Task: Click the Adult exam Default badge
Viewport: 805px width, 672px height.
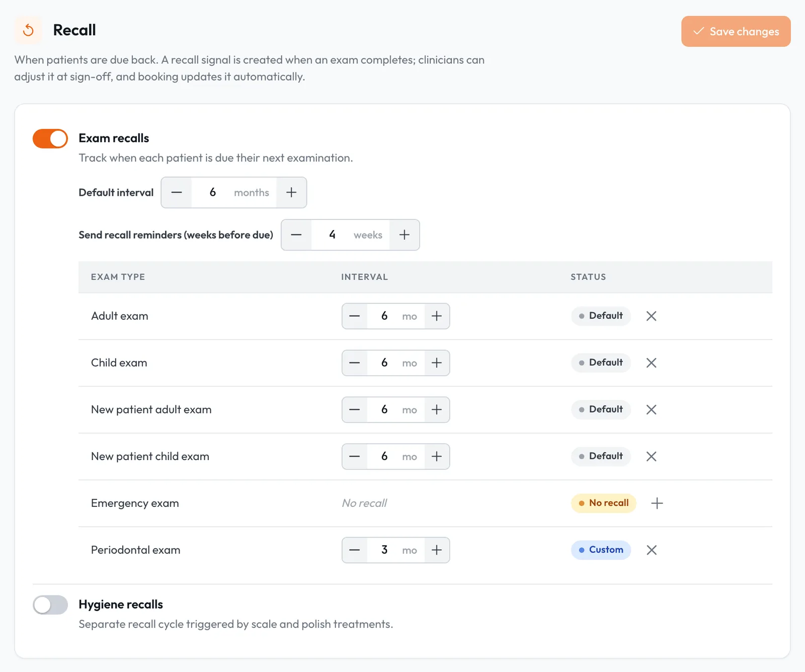Action: tap(601, 316)
